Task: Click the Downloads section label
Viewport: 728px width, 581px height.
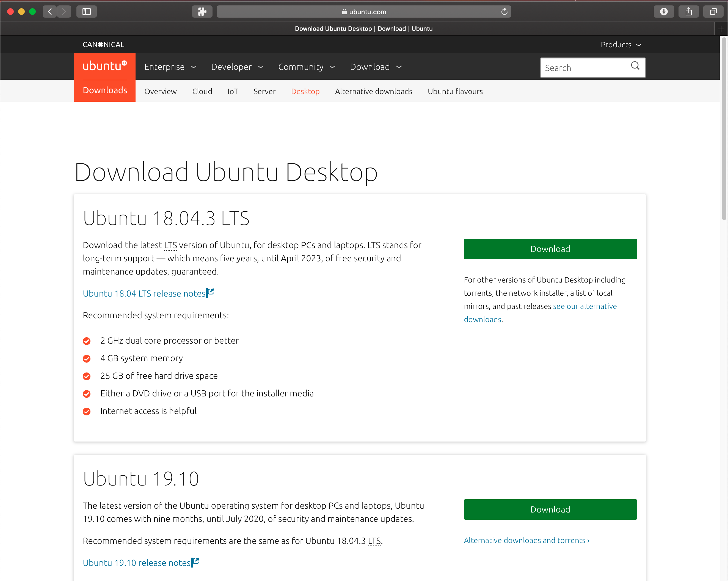Action: [105, 90]
